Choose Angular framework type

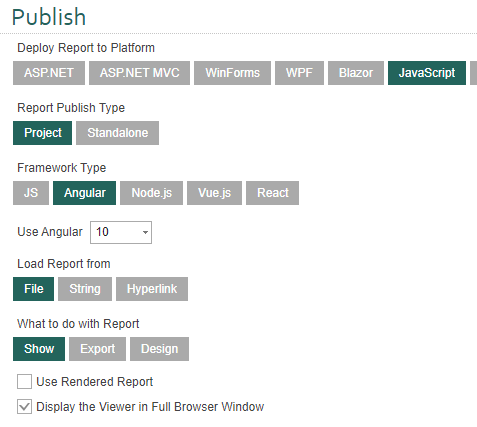(x=84, y=193)
